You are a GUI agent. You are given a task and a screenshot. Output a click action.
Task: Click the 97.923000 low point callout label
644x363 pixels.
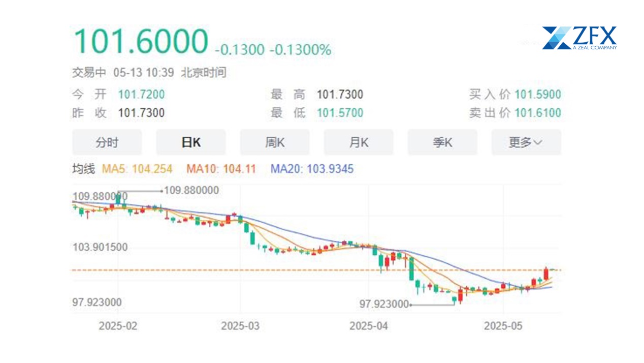[384, 304]
